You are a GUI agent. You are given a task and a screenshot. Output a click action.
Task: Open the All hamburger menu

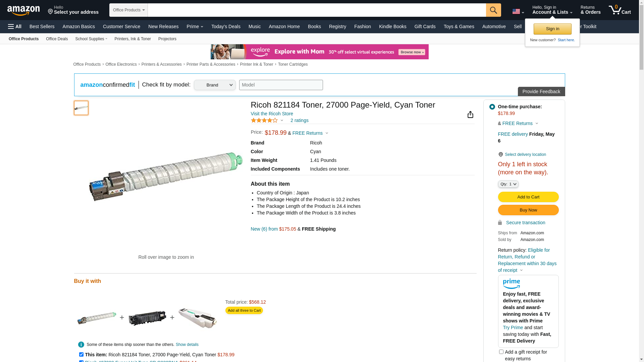pyautogui.click(x=15, y=26)
